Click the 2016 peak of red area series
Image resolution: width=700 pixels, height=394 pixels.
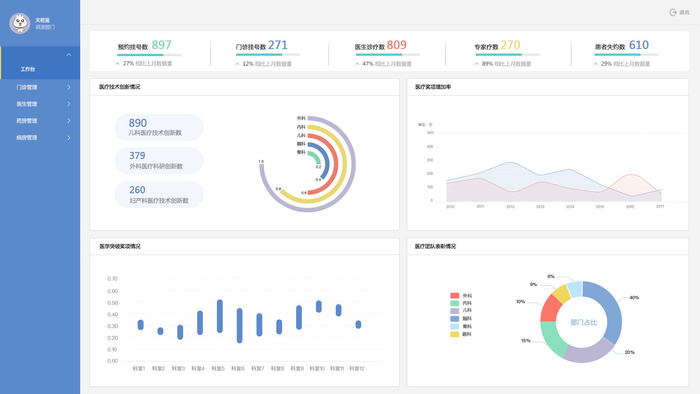(630, 174)
